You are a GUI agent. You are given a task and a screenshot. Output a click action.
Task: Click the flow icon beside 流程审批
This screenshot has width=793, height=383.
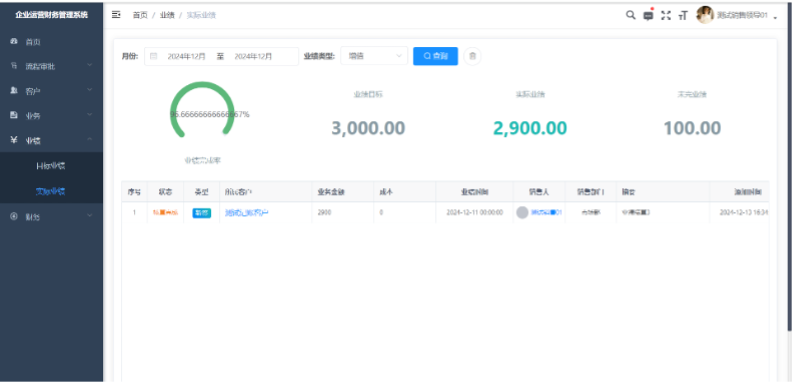14,66
